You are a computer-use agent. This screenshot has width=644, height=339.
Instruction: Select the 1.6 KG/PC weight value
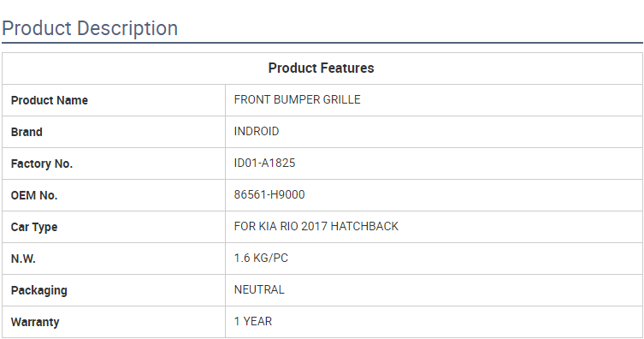click(x=261, y=258)
